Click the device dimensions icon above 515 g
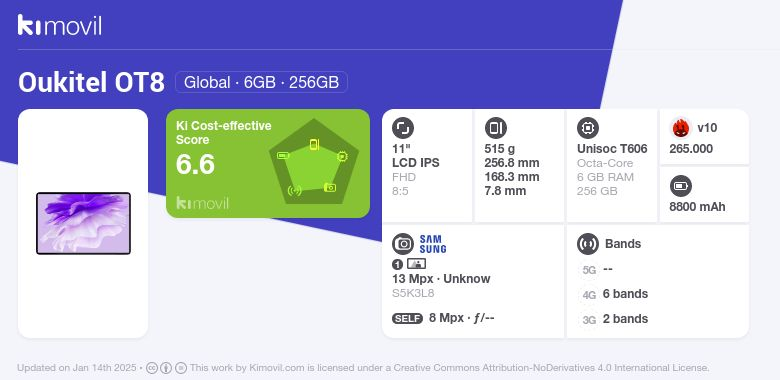Screen dimensions: 780x380 pyautogui.click(x=495, y=128)
